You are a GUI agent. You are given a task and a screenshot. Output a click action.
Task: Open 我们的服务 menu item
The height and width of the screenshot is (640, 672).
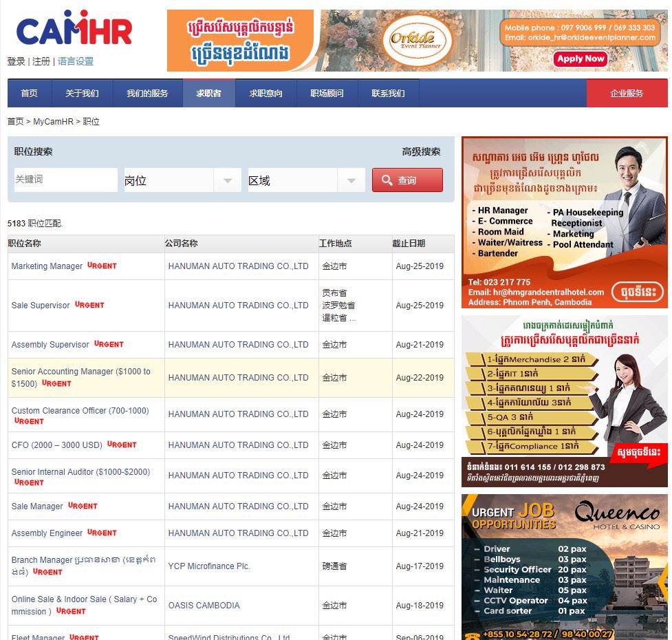click(147, 93)
